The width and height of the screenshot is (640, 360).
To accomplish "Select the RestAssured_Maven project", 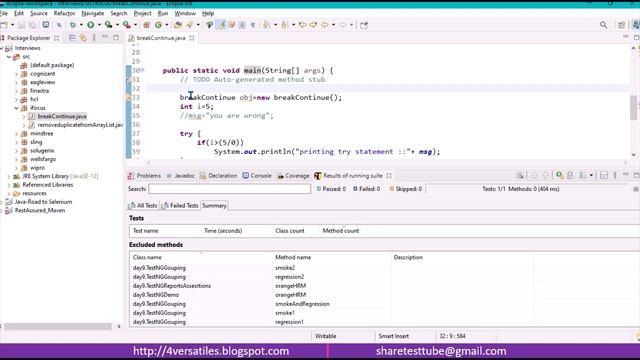I will 40,211.
